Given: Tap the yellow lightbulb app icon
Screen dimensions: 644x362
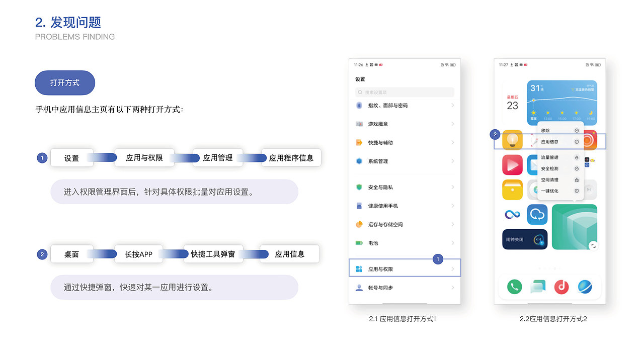Looking at the screenshot, I should click(512, 140).
